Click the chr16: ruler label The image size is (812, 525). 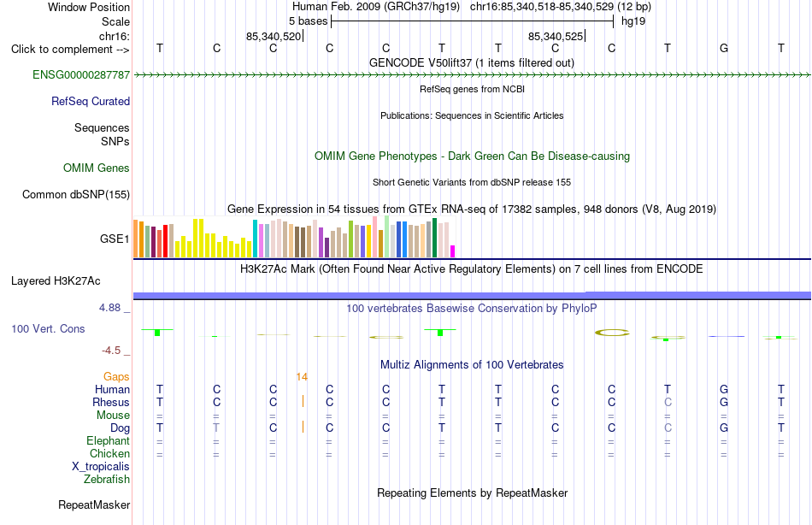pyautogui.click(x=115, y=36)
